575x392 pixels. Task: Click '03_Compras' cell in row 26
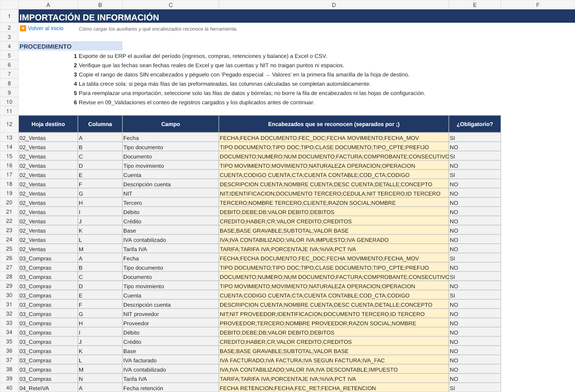[x=48, y=258]
